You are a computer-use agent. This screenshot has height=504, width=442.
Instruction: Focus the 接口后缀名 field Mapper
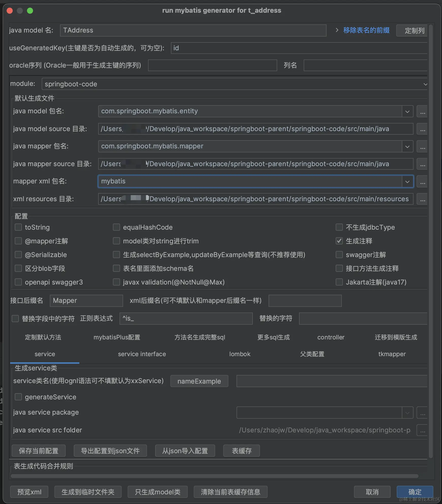(x=86, y=301)
